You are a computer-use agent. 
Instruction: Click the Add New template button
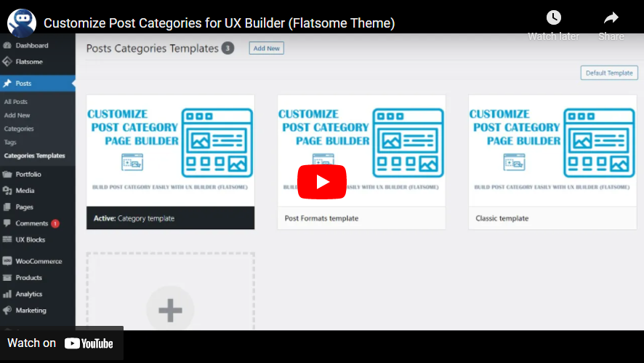[x=266, y=48]
